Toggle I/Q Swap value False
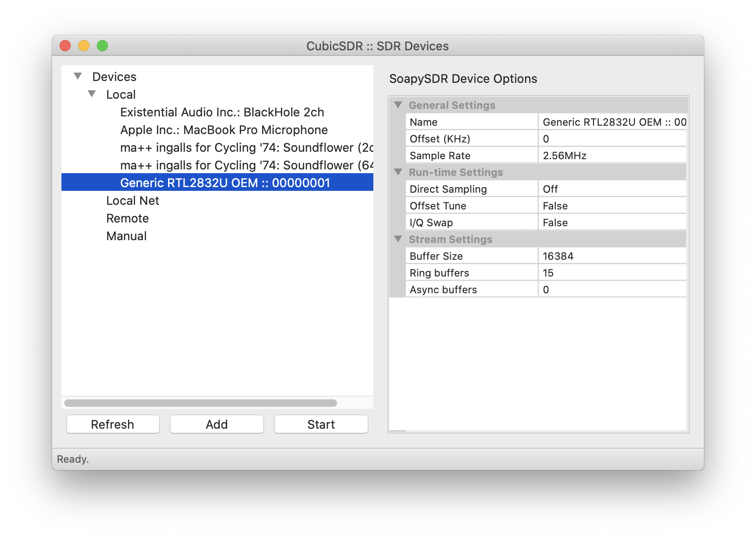756x539 pixels. pos(612,222)
